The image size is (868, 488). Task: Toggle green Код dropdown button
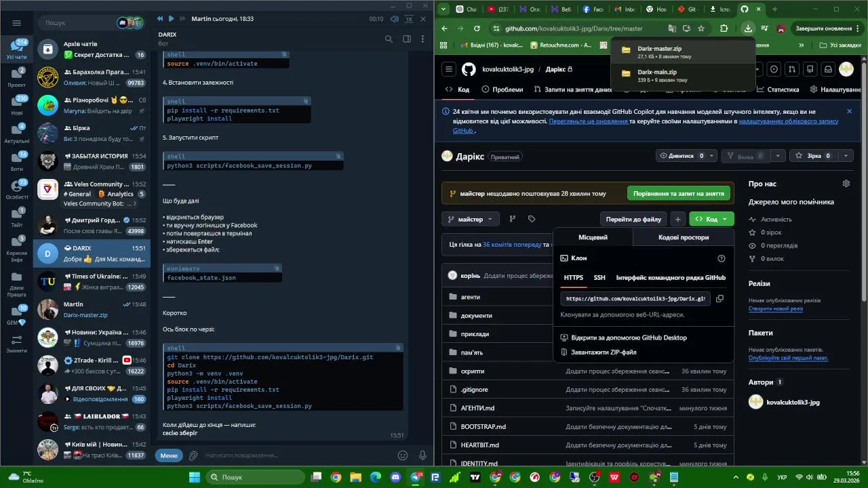pyautogui.click(x=711, y=219)
